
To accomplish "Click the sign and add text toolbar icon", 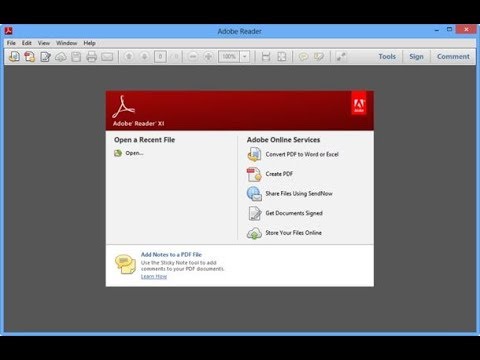I will (x=45, y=57).
